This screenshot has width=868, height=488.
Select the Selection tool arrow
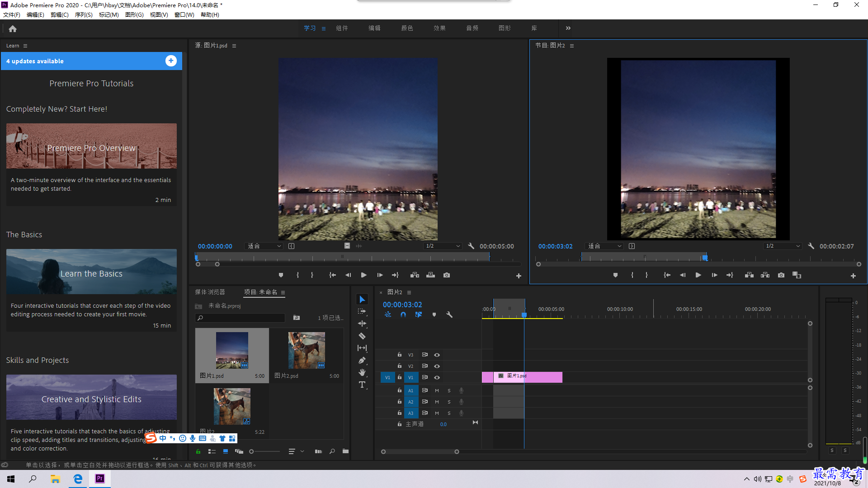coord(362,300)
